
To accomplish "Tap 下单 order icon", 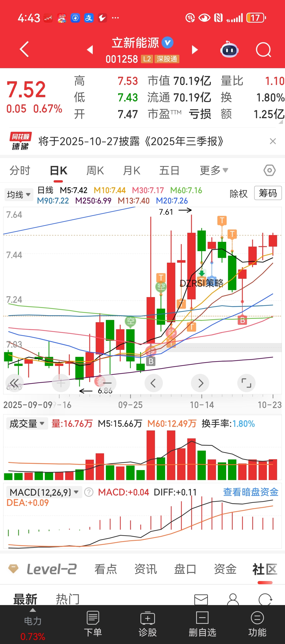I will [x=93, y=624].
